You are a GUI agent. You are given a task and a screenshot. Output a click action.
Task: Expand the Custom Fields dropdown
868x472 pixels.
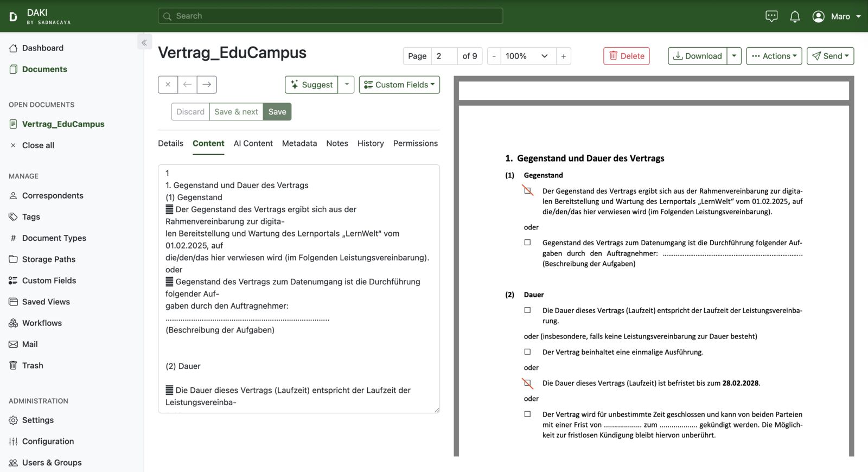click(x=399, y=85)
